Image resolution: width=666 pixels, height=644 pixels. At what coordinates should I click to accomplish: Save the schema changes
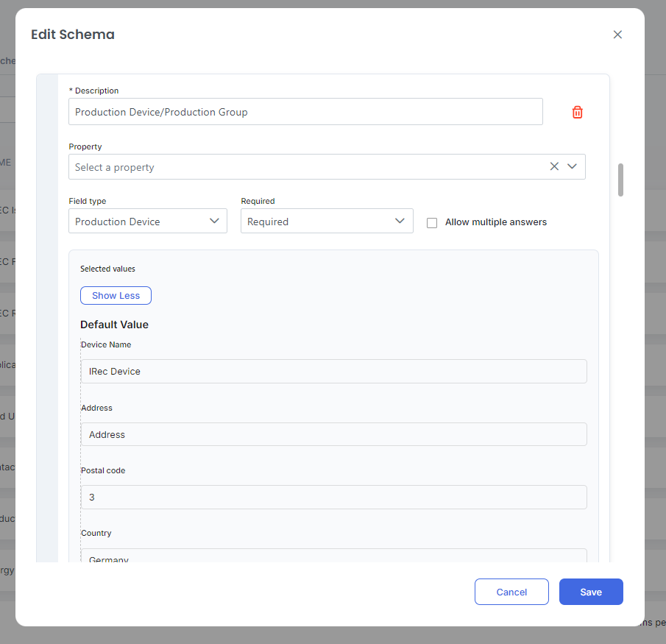click(x=591, y=592)
